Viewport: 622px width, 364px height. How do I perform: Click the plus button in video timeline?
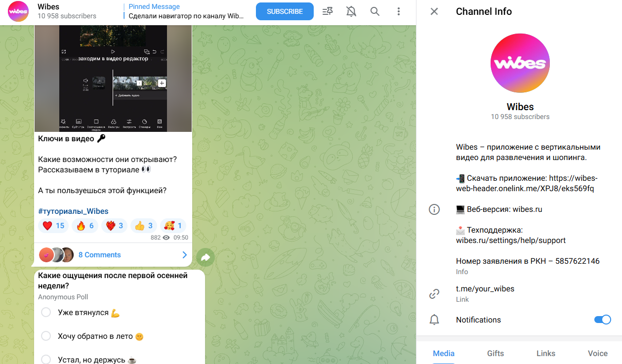162,83
